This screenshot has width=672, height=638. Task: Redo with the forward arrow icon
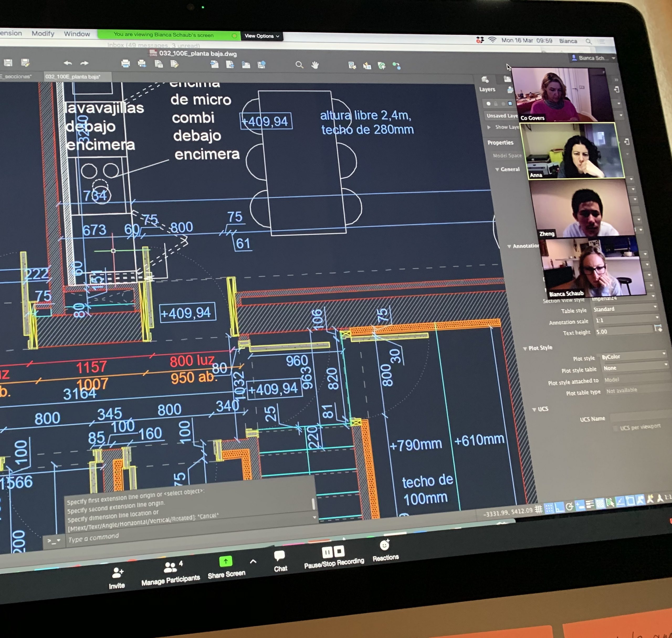point(84,63)
